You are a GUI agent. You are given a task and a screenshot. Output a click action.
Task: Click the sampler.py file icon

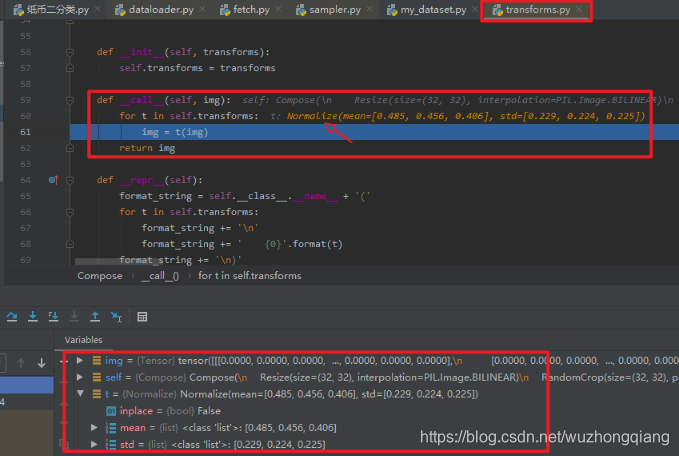point(301,10)
